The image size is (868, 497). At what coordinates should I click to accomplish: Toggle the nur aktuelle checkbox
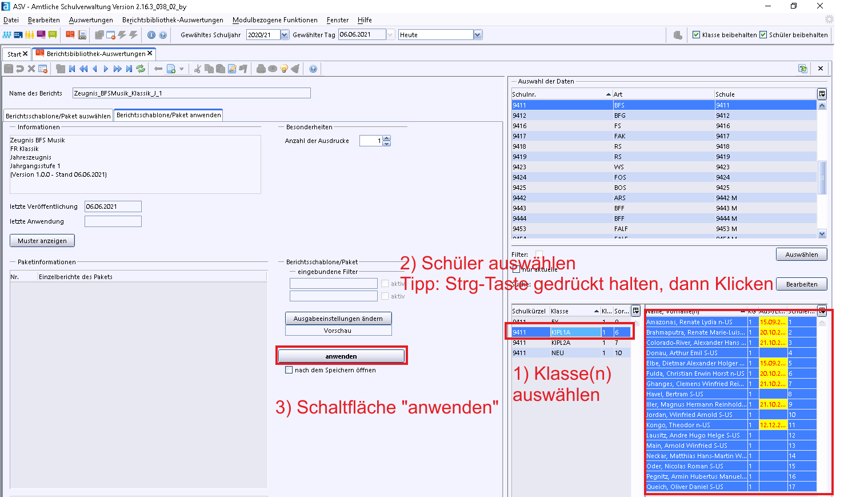tap(517, 269)
